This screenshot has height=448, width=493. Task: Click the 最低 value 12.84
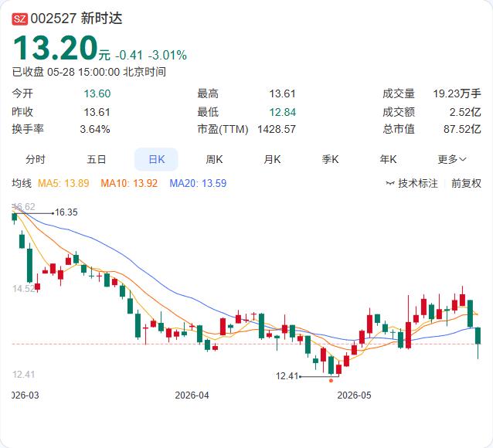click(282, 112)
